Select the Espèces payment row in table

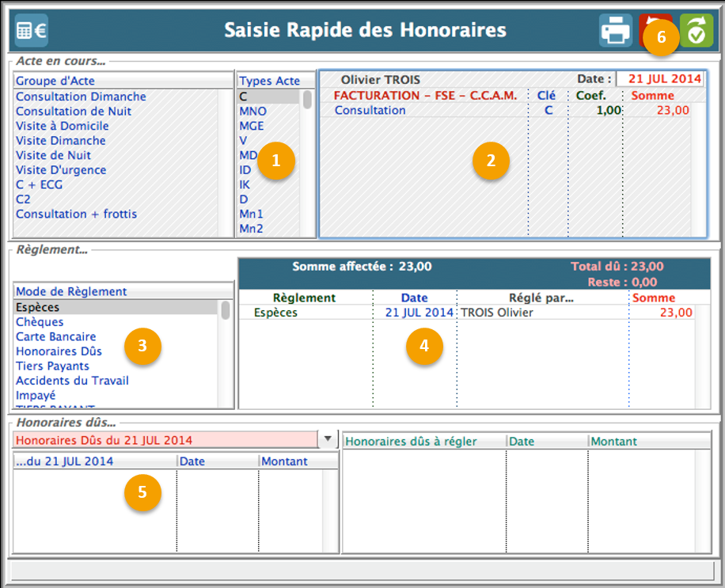(x=277, y=313)
